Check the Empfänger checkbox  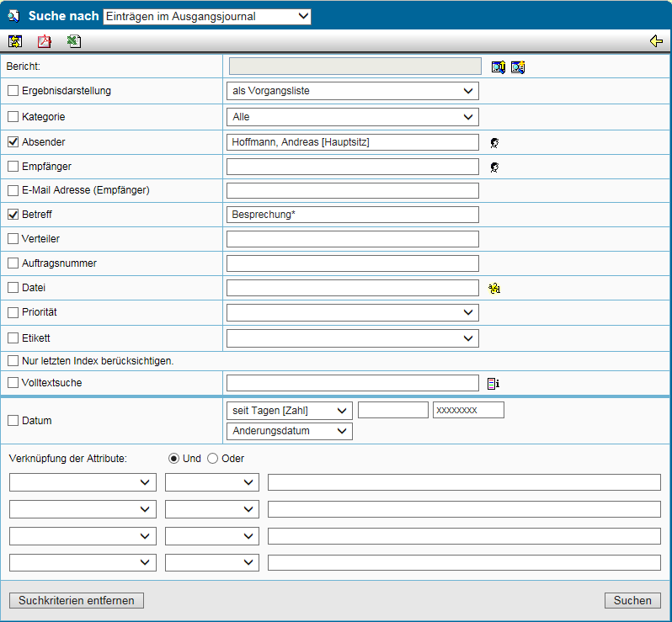13,166
